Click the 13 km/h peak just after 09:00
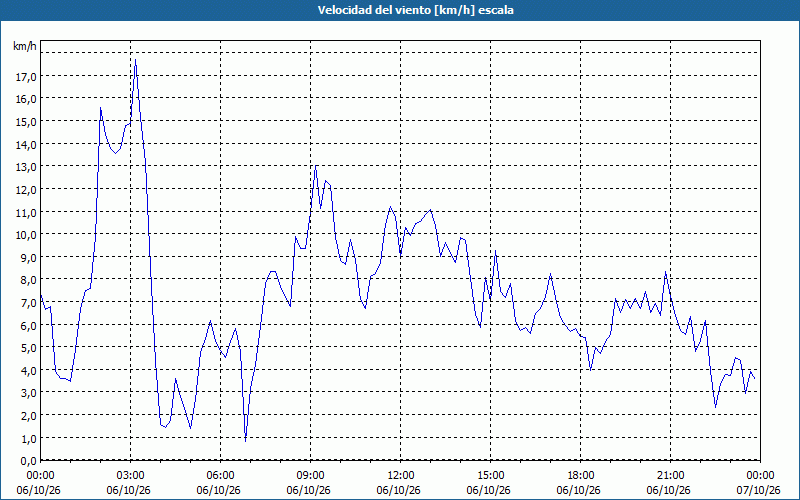This screenshot has height=500, width=800. pos(316,166)
